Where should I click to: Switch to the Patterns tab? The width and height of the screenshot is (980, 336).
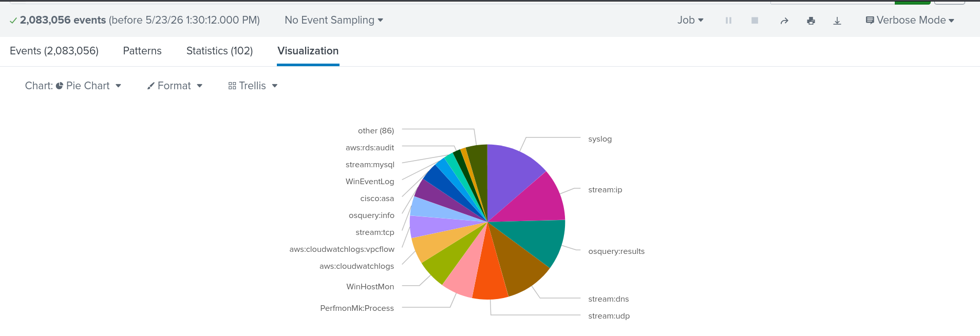[142, 51]
